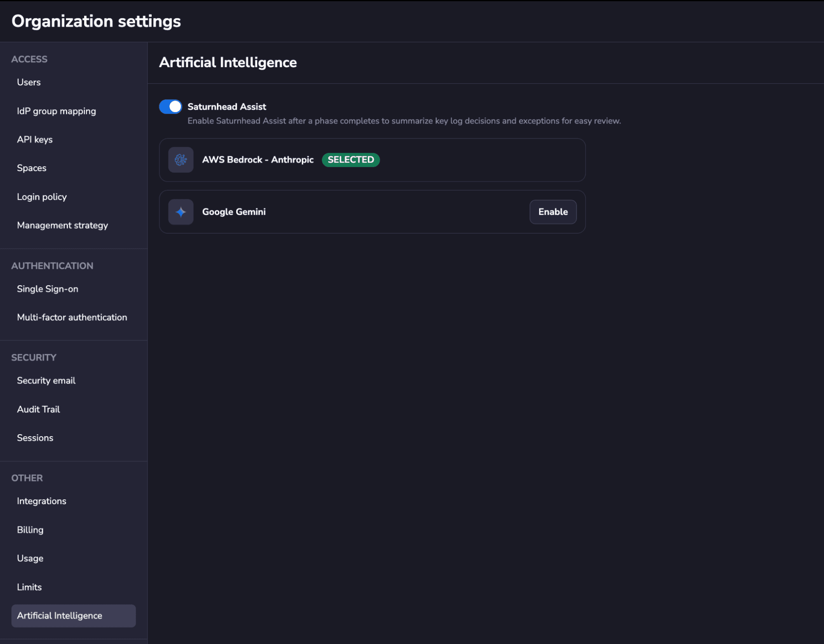Viewport: 824px width, 644px height.
Task: Click the ACCESS section header
Action: tap(29, 59)
